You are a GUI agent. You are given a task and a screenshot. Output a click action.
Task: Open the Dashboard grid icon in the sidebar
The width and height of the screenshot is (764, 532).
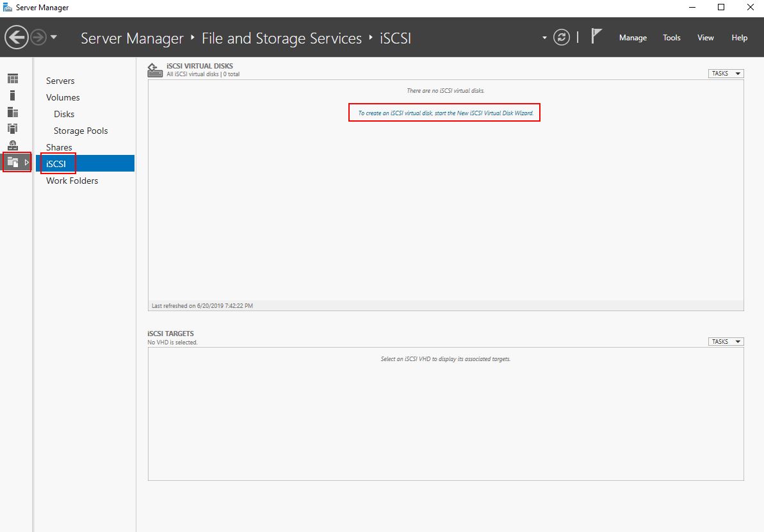13,79
